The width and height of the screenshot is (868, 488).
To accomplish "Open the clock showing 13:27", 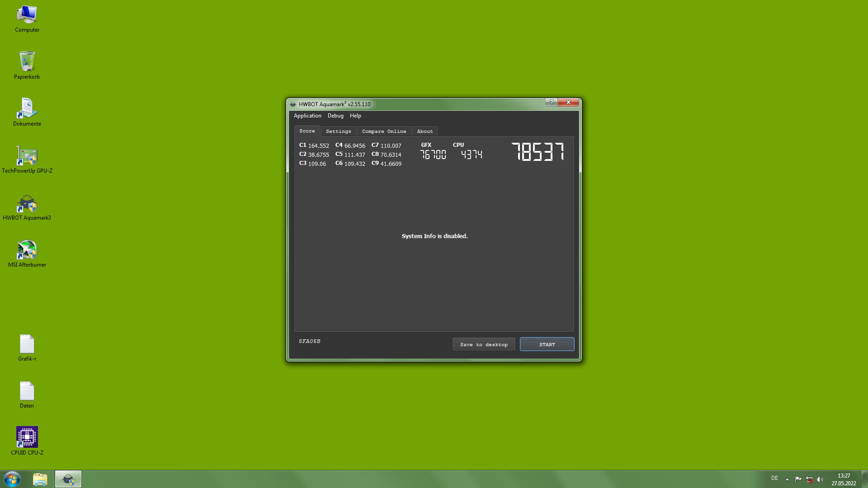I will (x=844, y=479).
